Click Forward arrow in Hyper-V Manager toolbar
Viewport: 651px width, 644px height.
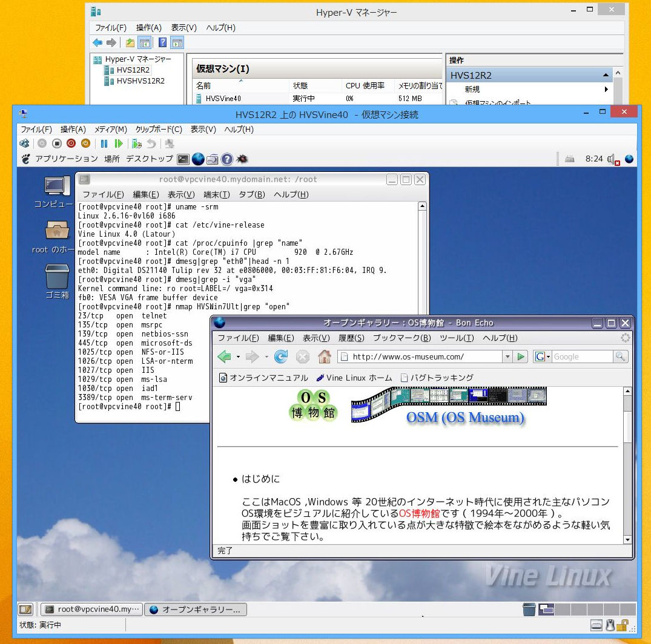(111, 43)
